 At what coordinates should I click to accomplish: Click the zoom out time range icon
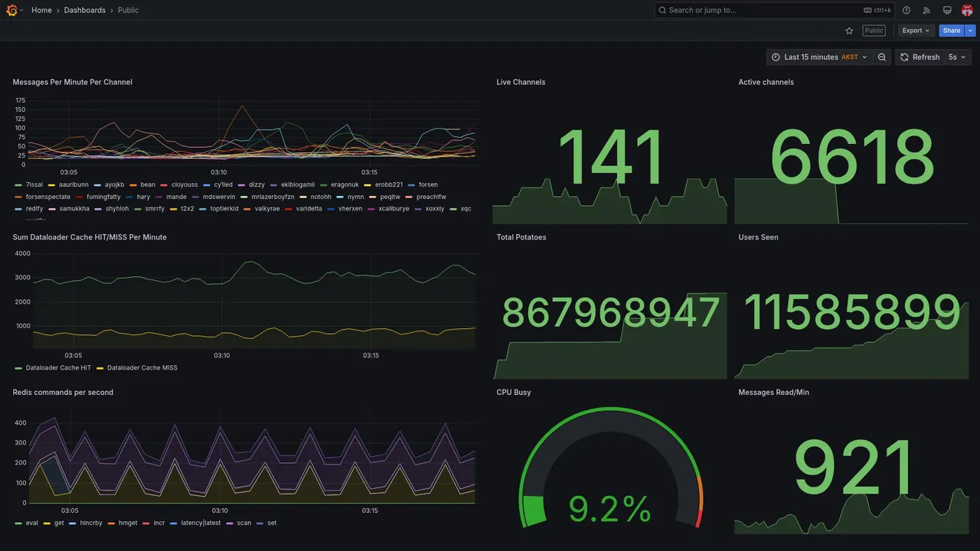point(882,57)
